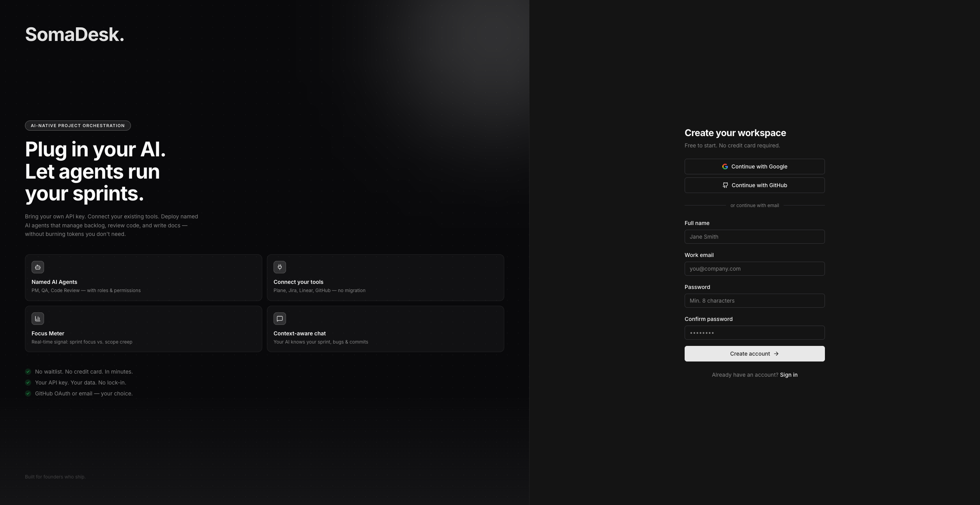This screenshot has height=505, width=980.
Task: Click the plug icon for Connect your tools
Action: (x=280, y=267)
